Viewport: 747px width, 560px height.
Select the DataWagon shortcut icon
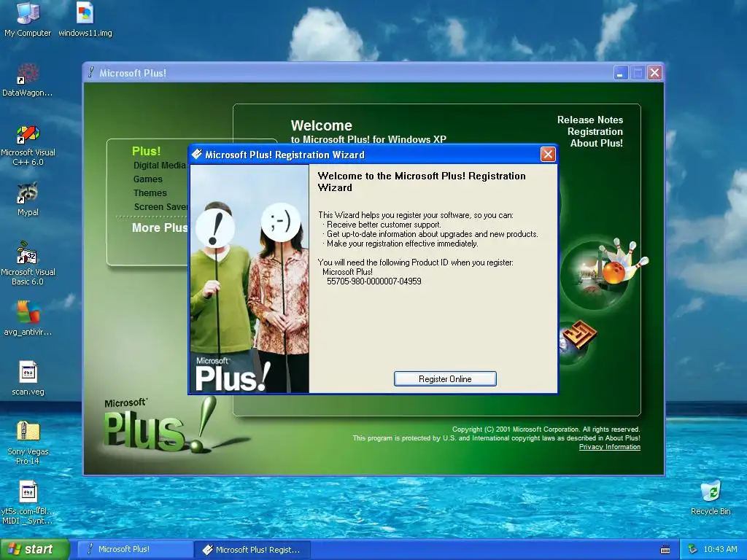28,74
